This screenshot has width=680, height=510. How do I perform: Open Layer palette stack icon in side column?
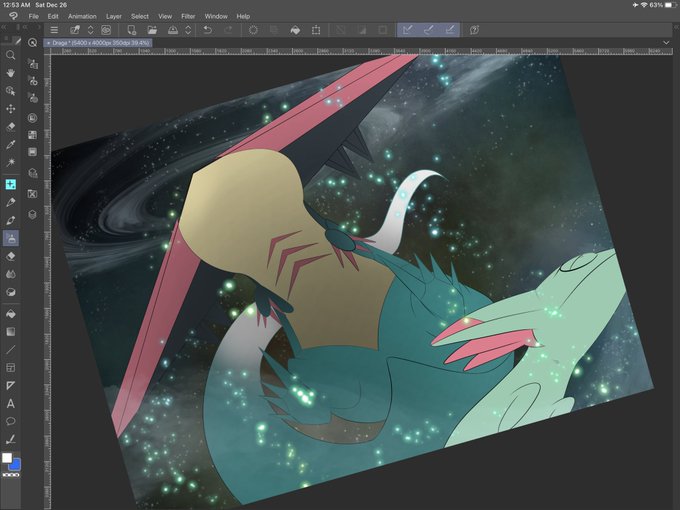click(33, 215)
